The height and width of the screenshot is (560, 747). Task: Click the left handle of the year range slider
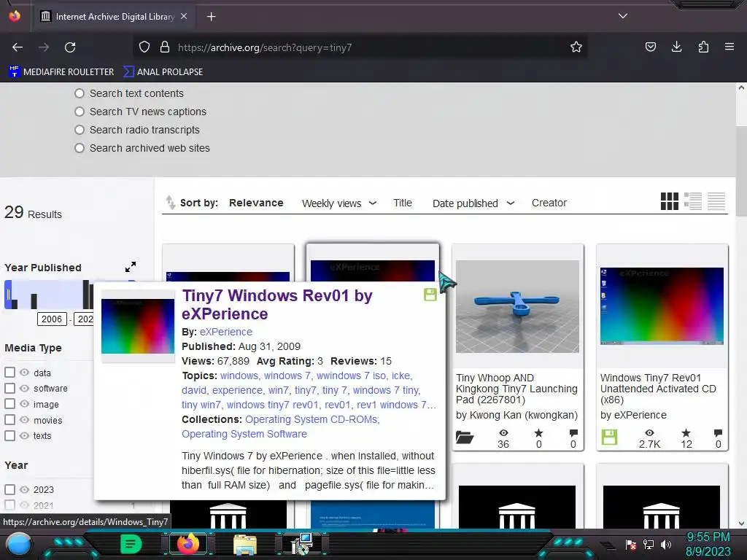(x=8, y=295)
